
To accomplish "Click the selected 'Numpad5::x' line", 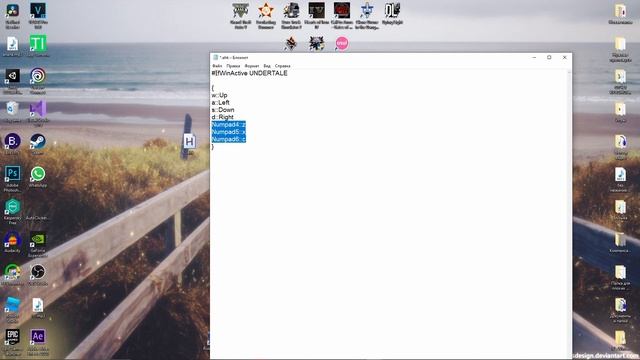I will coord(229,132).
